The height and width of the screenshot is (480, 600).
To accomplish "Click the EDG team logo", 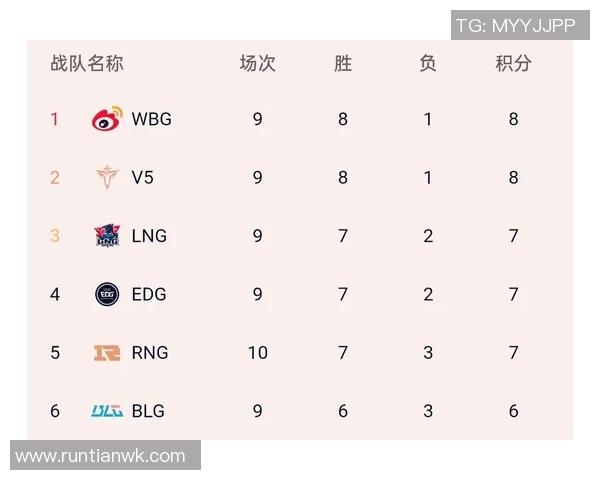I will point(107,294).
